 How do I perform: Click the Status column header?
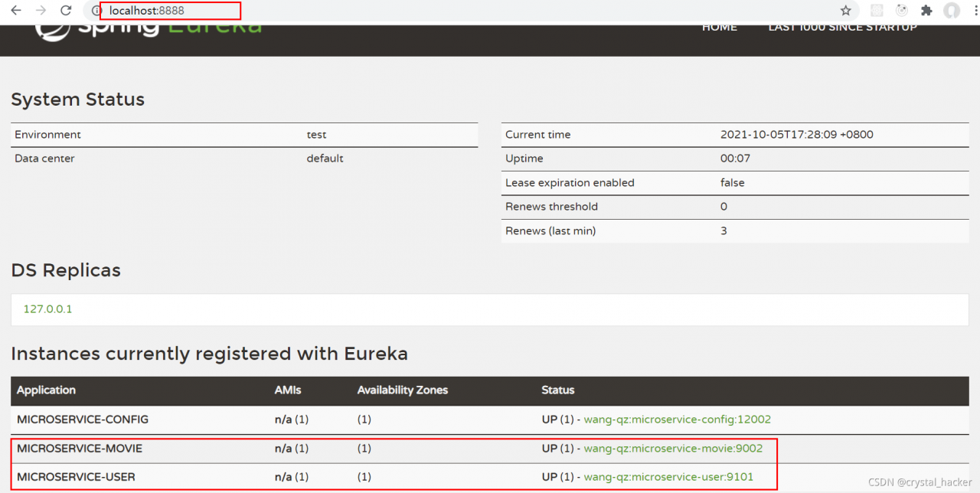pos(558,390)
